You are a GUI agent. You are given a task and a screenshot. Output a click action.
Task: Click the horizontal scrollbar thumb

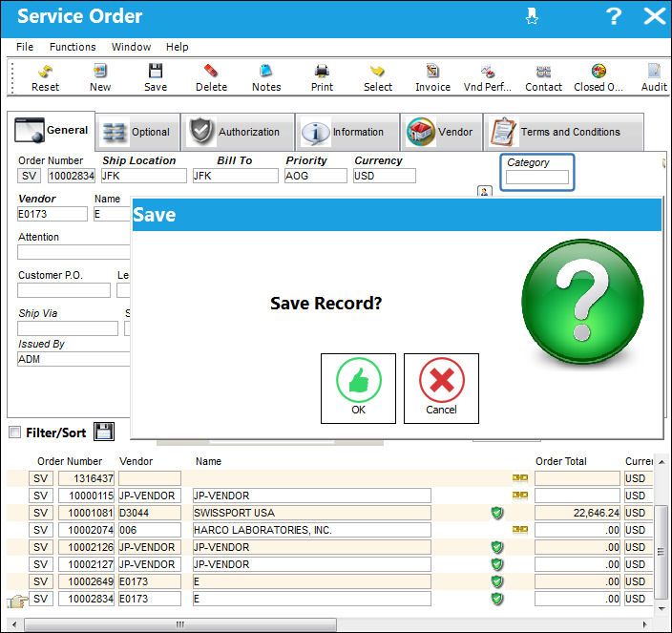[x=180, y=624]
